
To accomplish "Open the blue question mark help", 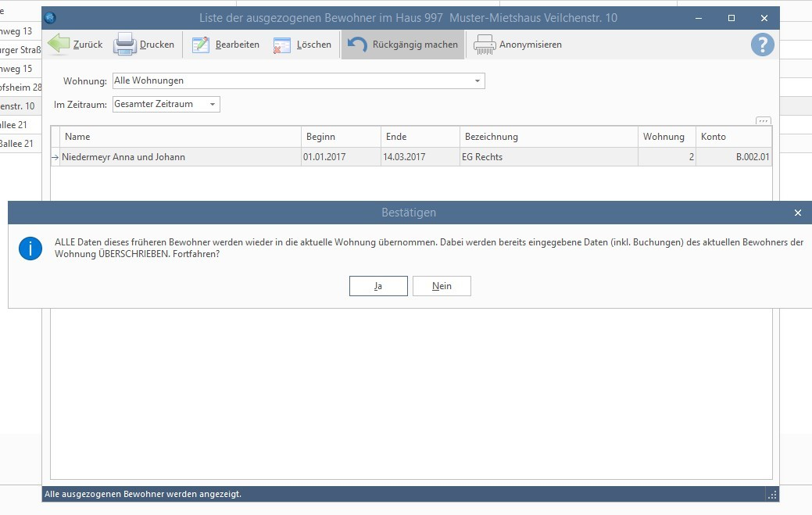I will (762, 45).
